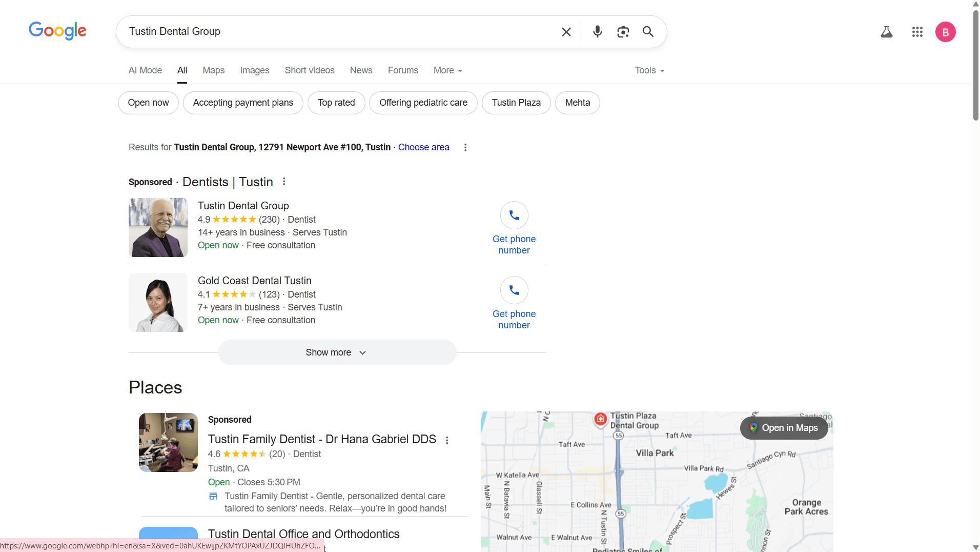Screen dimensions: 980x552
Task: Start voice search with the microphone icon
Action: point(597,32)
